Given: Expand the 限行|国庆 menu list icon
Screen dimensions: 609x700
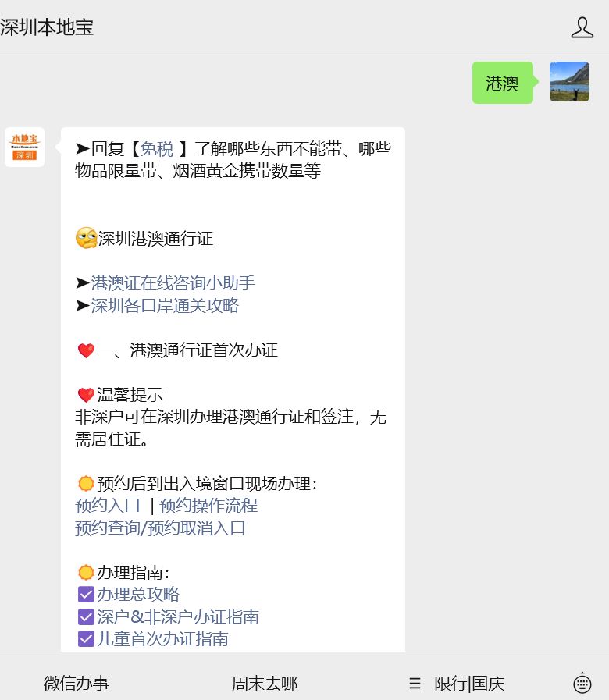Looking at the screenshot, I should pos(415,684).
